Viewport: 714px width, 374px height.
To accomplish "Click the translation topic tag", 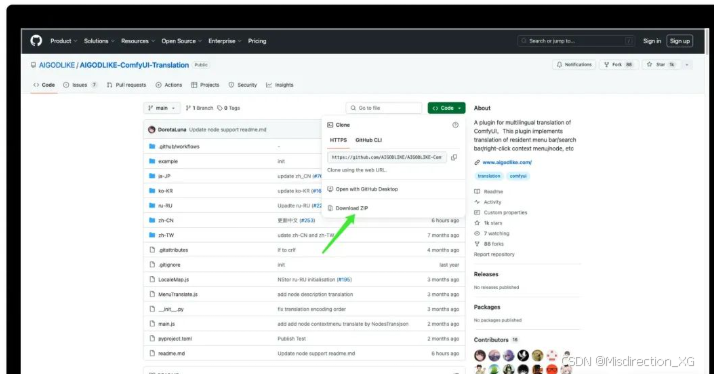I will coord(489,176).
